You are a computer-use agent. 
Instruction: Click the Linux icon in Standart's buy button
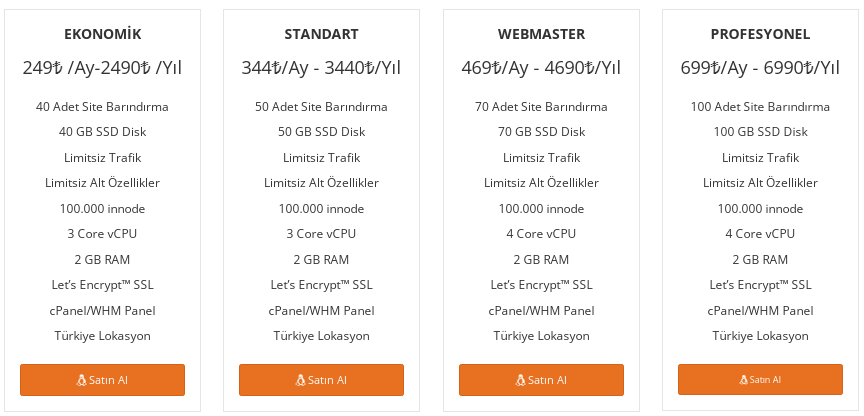pos(300,380)
